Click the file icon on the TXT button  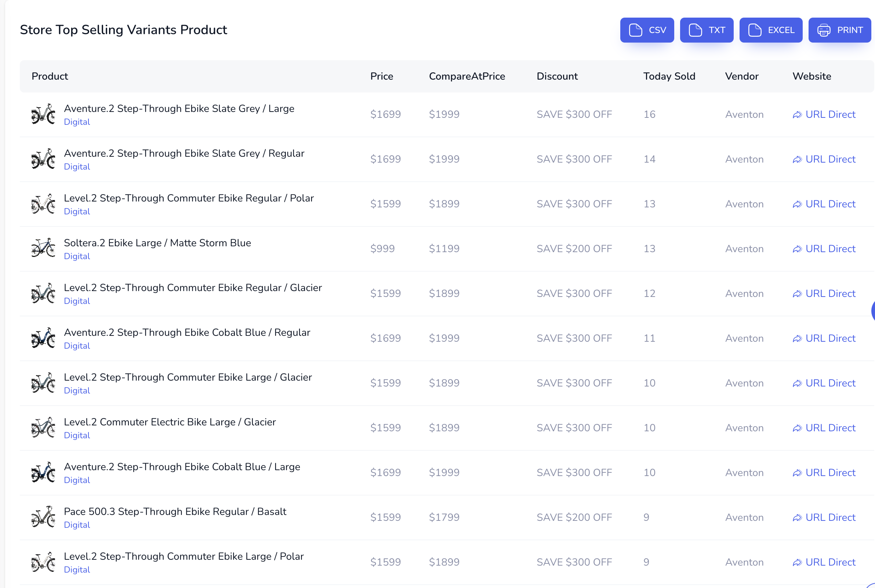click(x=695, y=30)
